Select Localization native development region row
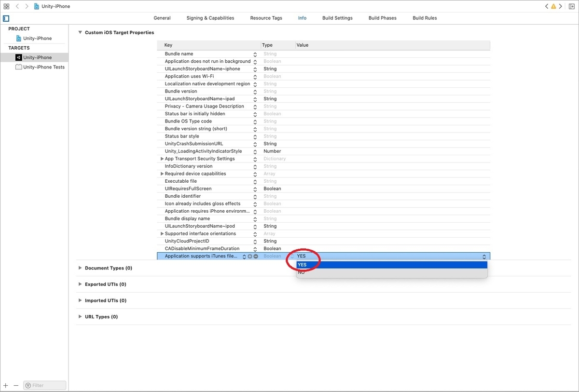Viewport: 579px width, 392px height. [324, 84]
